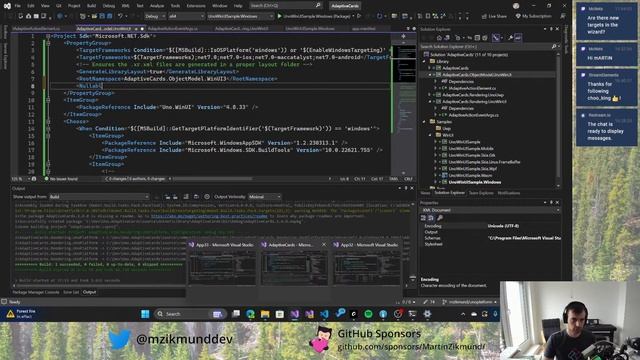Screen dimensions: 640x360
Task: Toggle the highlighted Track Active Item button in Solution Explorer
Action: [x=496, y=38]
